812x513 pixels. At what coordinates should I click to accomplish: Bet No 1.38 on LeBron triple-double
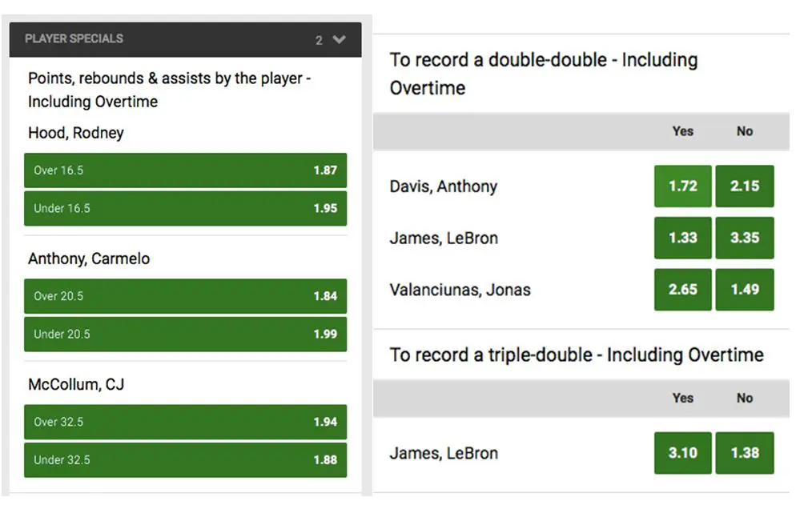click(x=745, y=453)
